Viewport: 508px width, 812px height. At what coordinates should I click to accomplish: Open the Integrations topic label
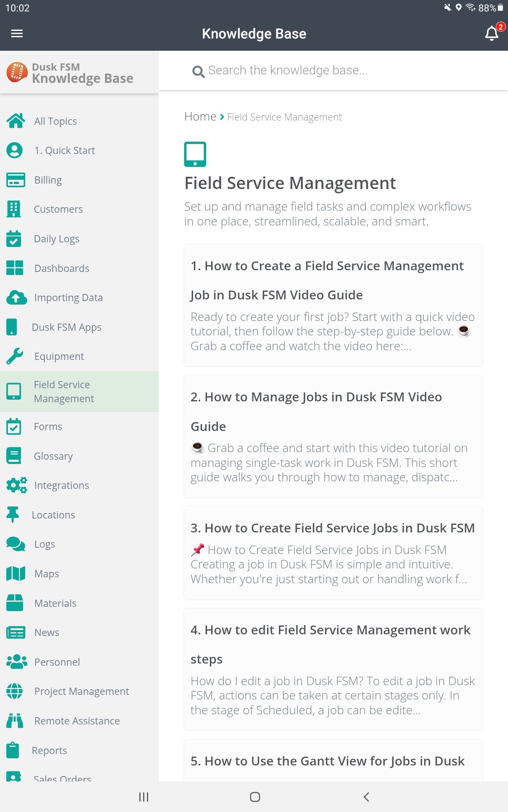click(62, 485)
